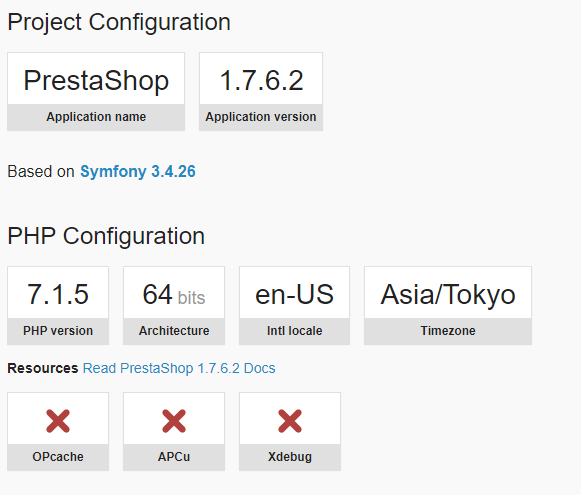Click the Intl locale label
The image size is (581, 495).
click(x=295, y=330)
